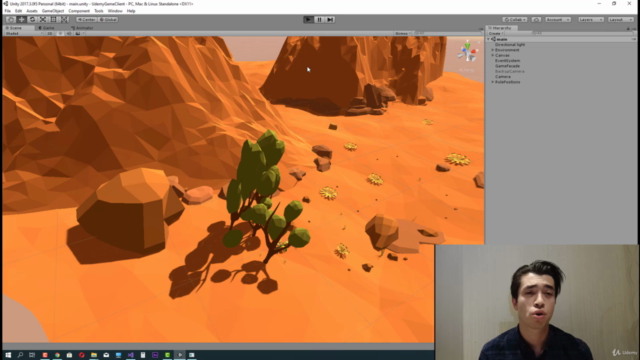
Task: Toggle scene lighting button
Action: click(x=60, y=33)
